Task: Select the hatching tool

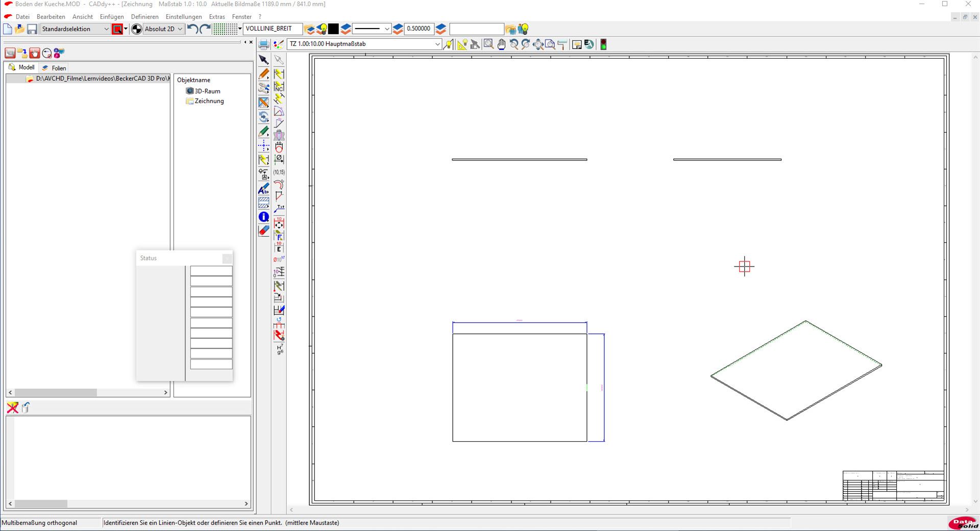Action: [x=263, y=203]
